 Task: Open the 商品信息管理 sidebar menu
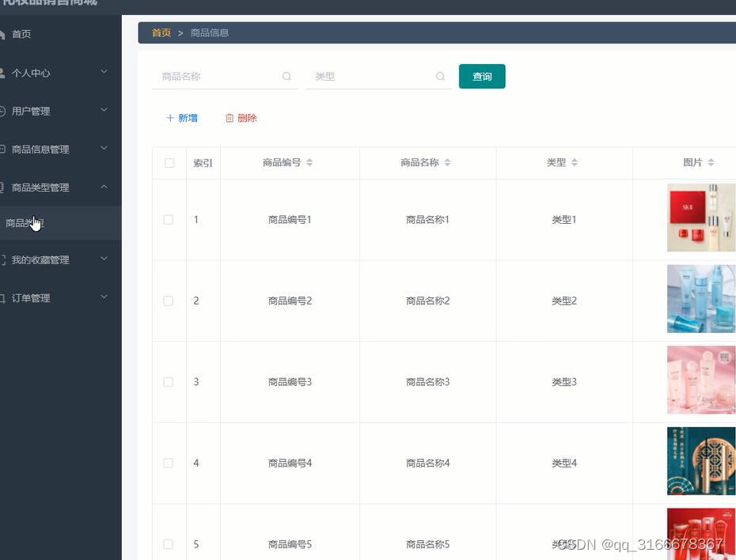[61, 149]
